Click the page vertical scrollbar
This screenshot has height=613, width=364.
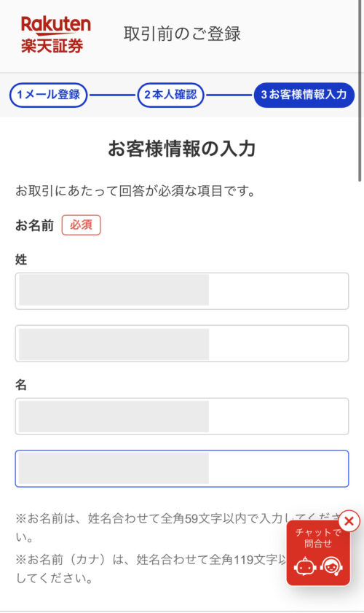(360, 90)
